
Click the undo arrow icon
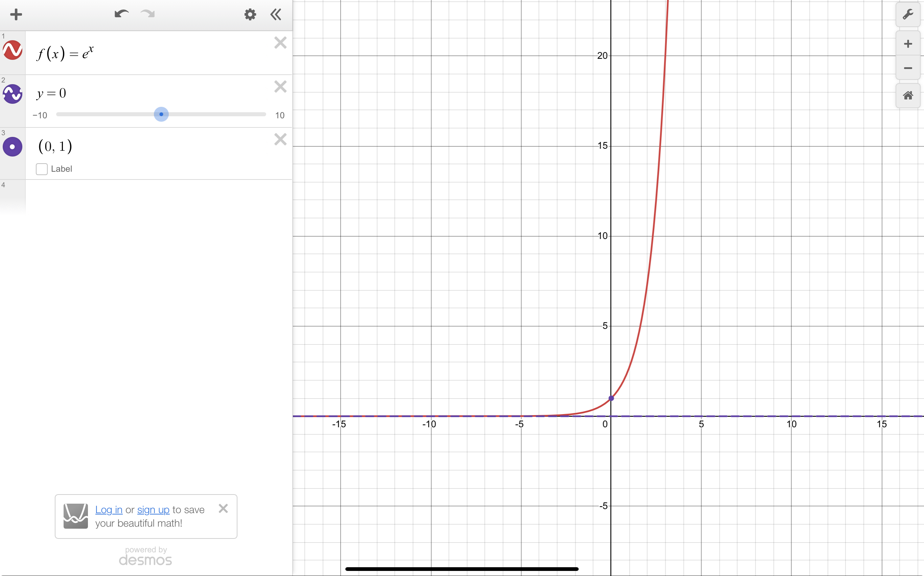121,15
